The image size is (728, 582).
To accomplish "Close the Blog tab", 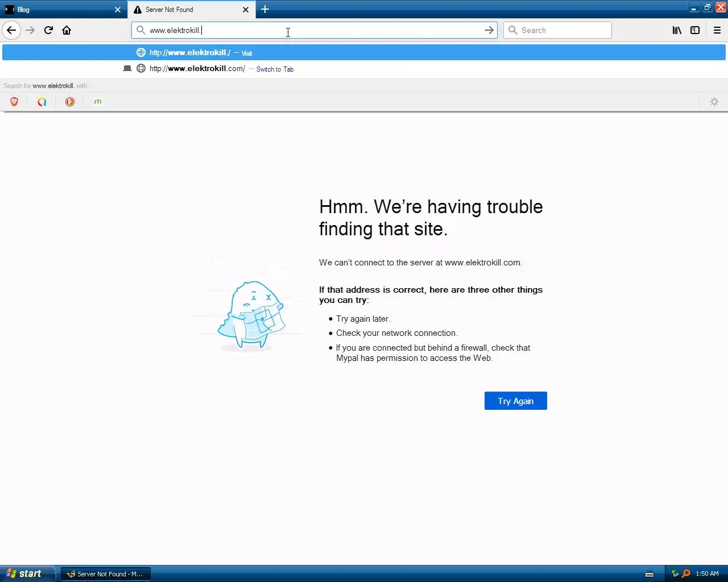I will coord(118,10).
